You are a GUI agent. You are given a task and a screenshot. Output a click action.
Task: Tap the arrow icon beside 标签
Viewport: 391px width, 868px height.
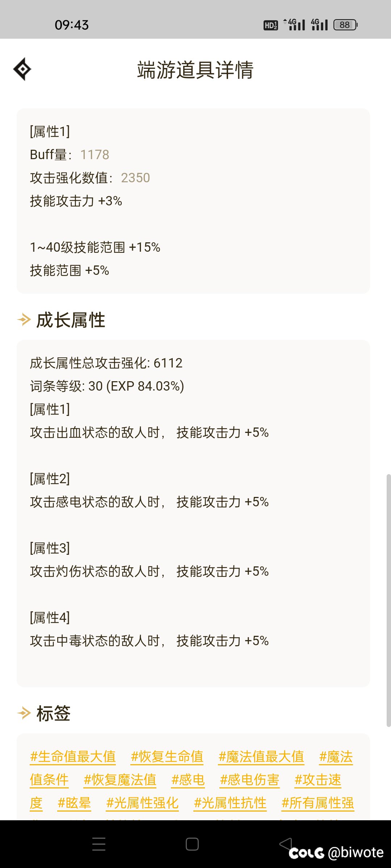(24, 713)
